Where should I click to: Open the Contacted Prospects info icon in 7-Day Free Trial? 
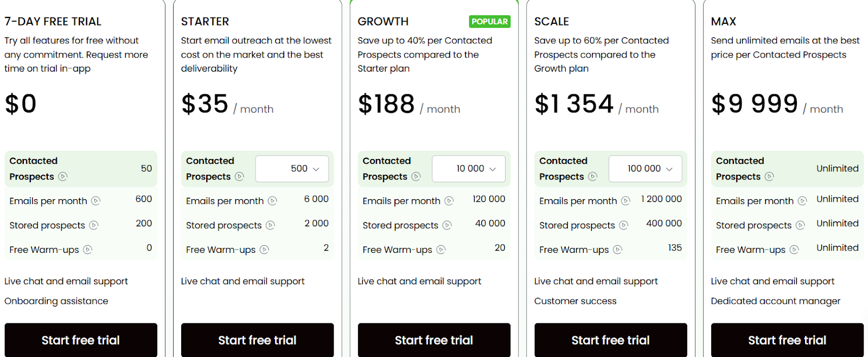pyautogui.click(x=63, y=177)
